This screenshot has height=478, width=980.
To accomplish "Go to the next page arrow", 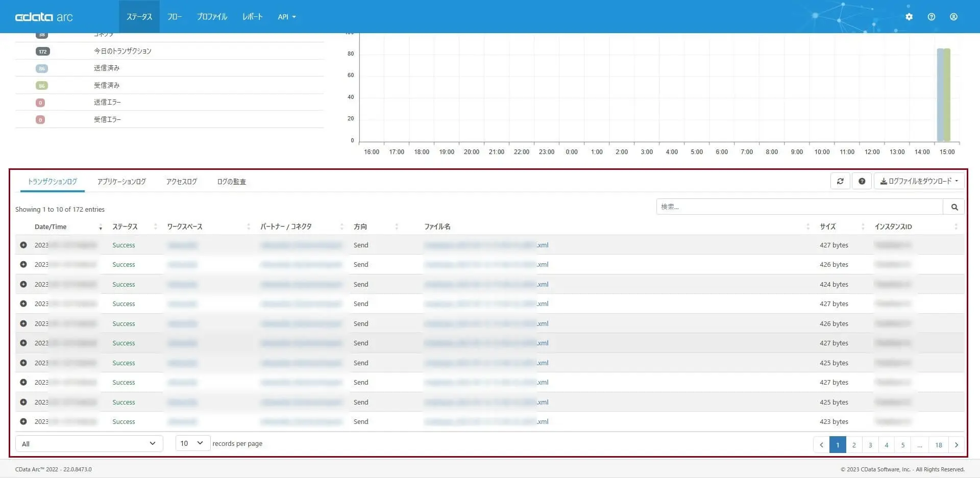I will click(957, 445).
